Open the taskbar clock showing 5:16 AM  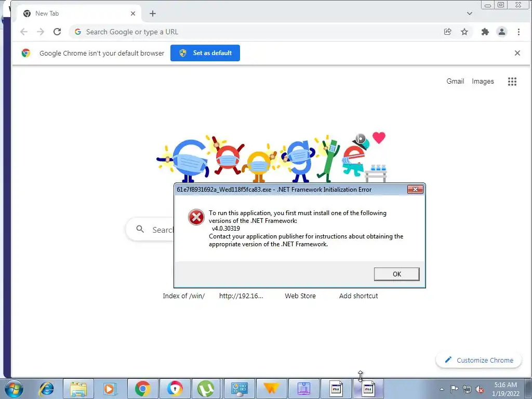click(506, 389)
